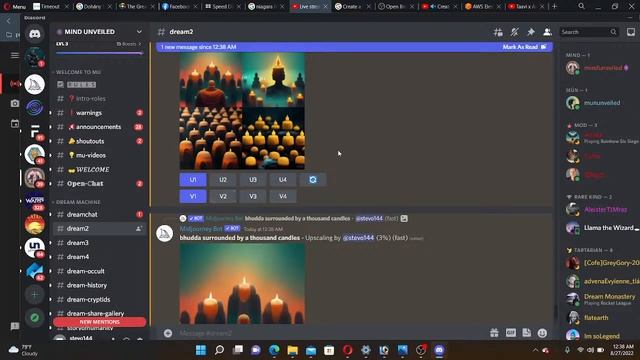Screen dimensions: 640x360
Task: Open the upscaling candle image preview
Action: tap(242, 284)
